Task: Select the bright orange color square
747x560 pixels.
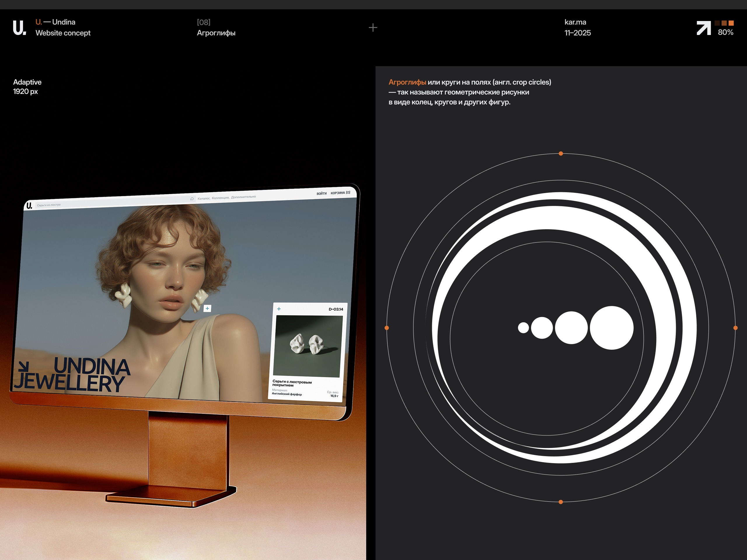Action: (731, 23)
